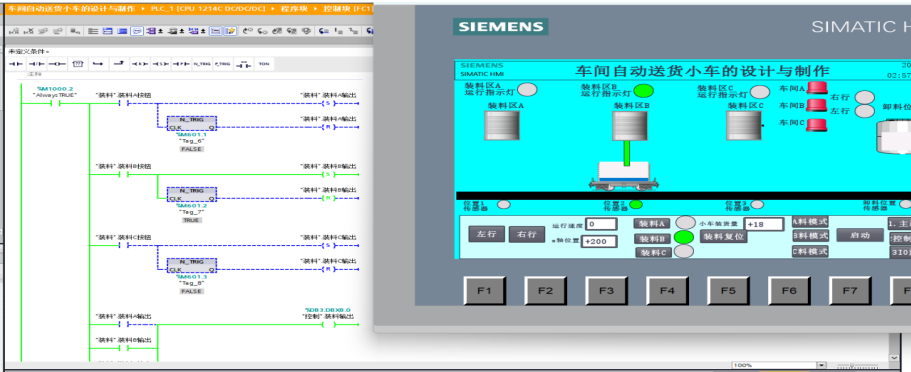Screen dimensions: 911x372
Task: Click the 运行速度 speed input field
Action: [x=601, y=224]
